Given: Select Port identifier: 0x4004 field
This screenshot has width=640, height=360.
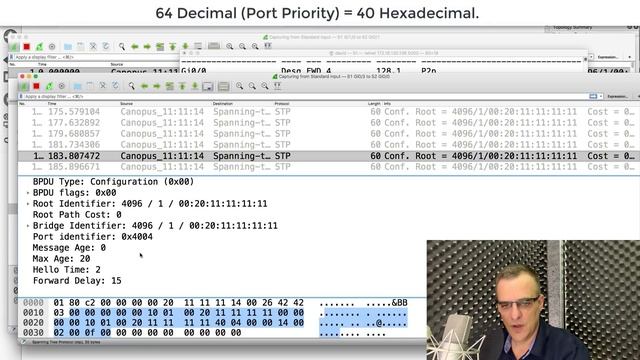Looking at the screenshot, I should (93, 237).
